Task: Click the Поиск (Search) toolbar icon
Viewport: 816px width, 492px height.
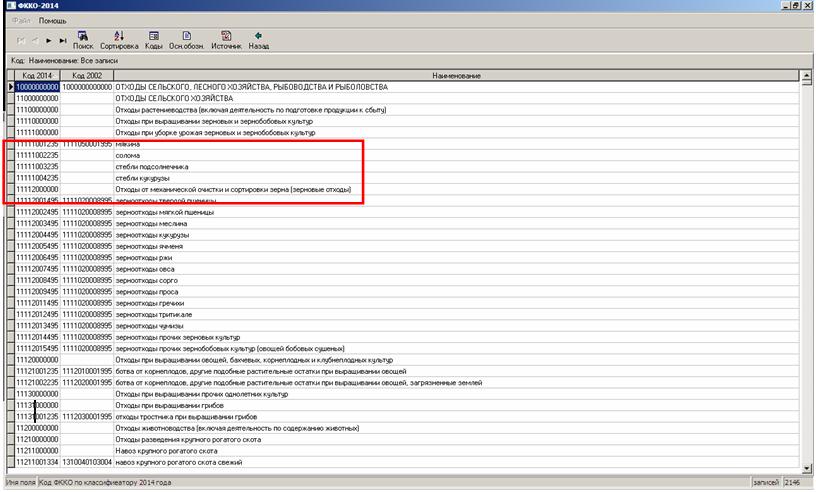Action: (x=83, y=39)
